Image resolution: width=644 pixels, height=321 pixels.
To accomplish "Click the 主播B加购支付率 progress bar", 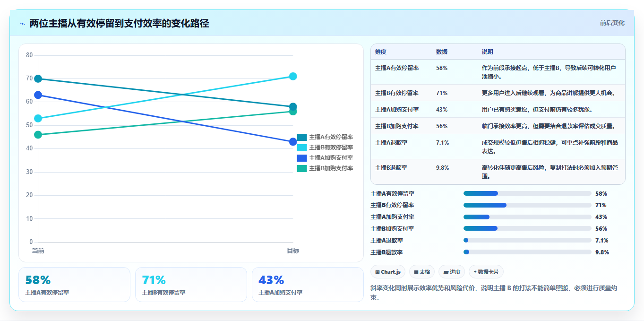I will click(527, 228).
